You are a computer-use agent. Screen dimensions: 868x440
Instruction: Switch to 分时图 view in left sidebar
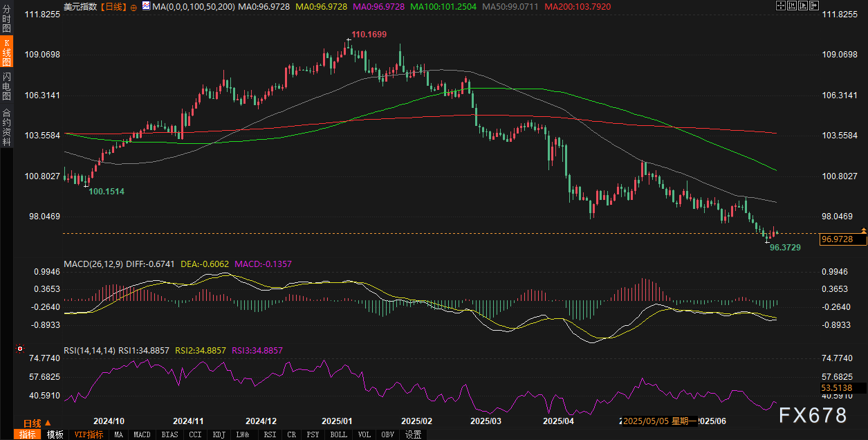[6, 21]
